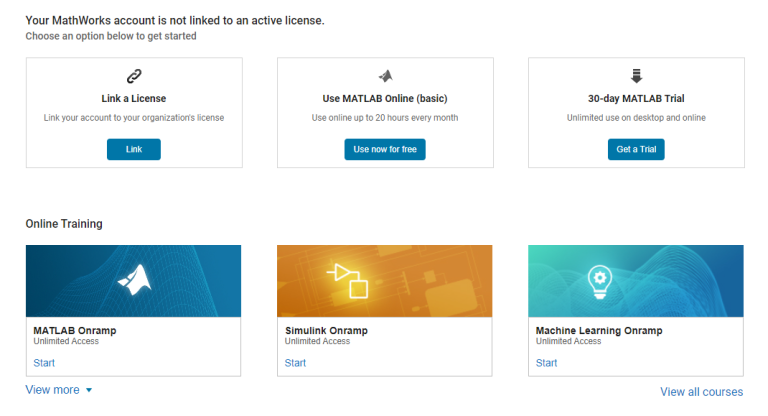Click the white MATLAB logo on the blue banner
The image size is (768, 416).
134,280
